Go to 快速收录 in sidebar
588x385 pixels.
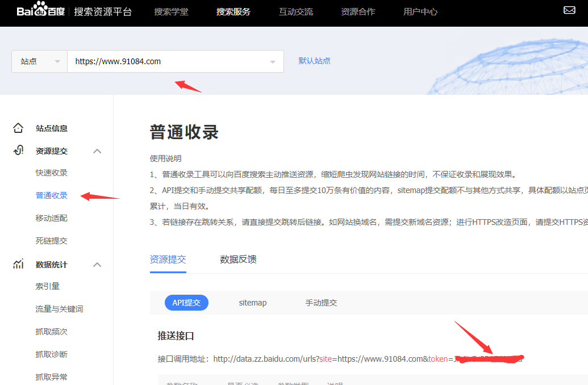coord(52,173)
